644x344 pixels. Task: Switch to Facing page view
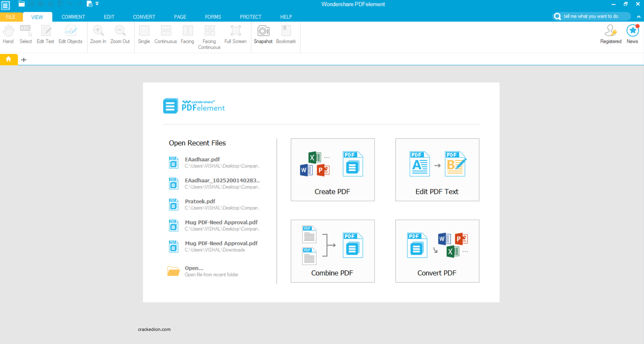(x=187, y=35)
